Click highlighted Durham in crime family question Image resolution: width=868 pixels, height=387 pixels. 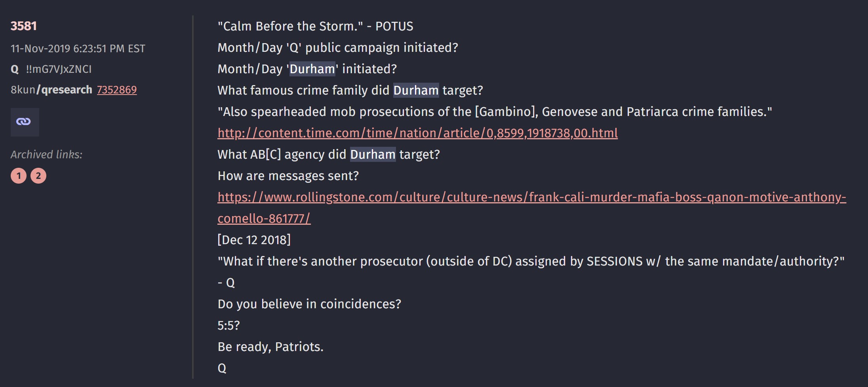coord(416,90)
